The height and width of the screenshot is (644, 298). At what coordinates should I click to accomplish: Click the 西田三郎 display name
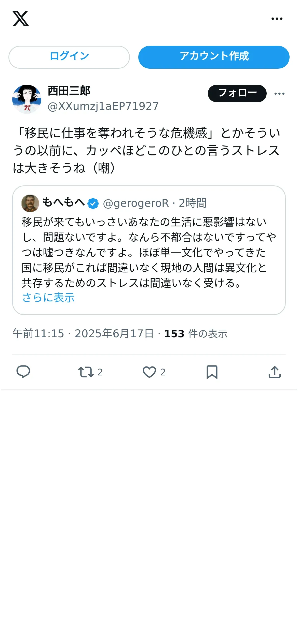(x=69, y=91)
